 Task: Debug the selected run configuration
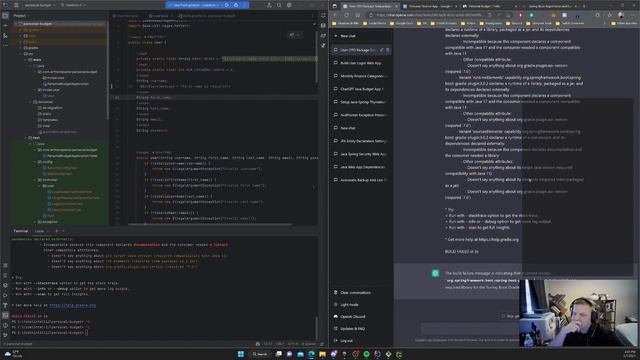pyautogui.click(x=236, y=5)
